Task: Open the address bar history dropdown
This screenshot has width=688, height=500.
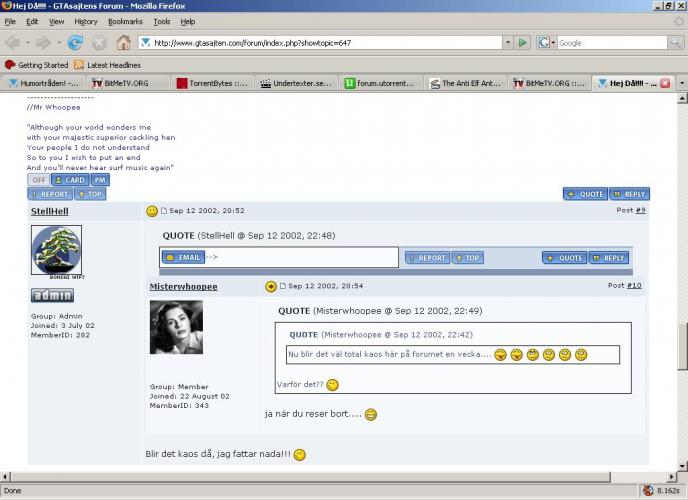Action: (x=505, y=43)
